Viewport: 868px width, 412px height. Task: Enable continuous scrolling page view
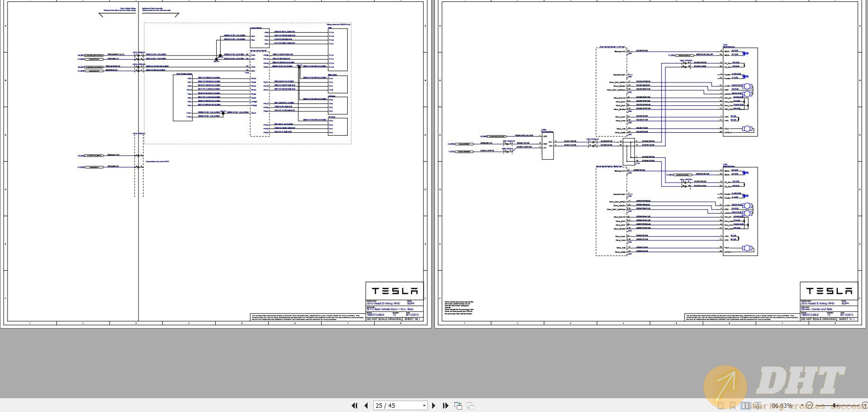(732, 406)
